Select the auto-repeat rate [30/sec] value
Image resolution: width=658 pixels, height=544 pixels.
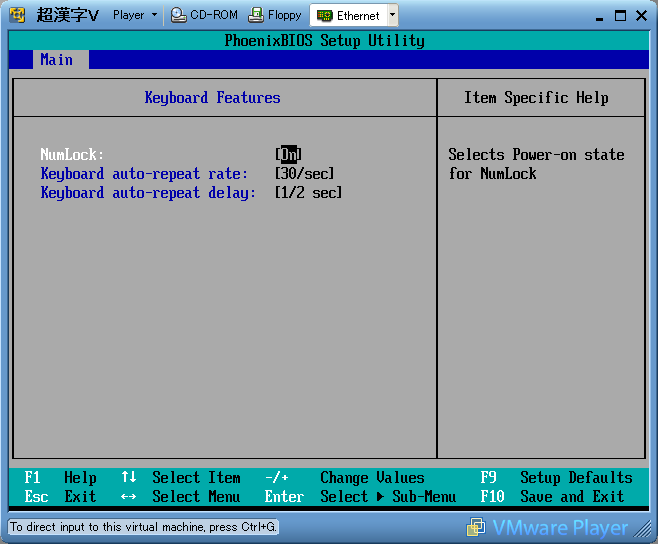coord(304,173)
